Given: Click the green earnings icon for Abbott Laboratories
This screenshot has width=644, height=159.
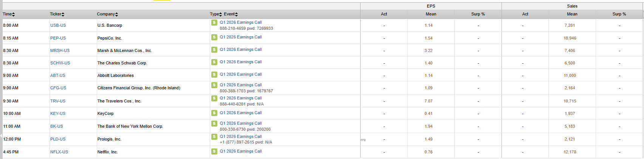Looking at the screenshot, I should pyautogui.click(x=214, y=75).
